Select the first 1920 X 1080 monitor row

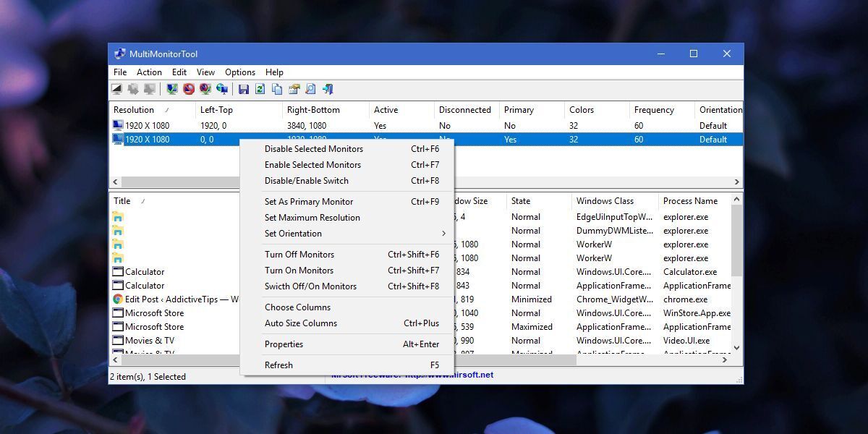click(148, 126)
